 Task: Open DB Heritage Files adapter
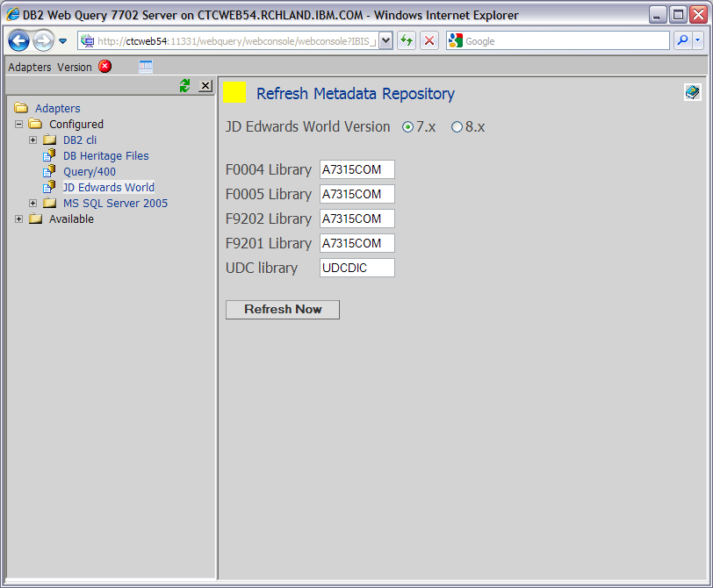pyautogui.click(x=106, y=156)
